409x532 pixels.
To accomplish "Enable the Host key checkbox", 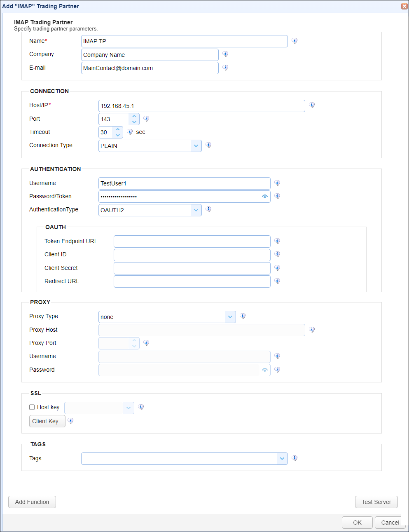I will [x=32, y=407].
